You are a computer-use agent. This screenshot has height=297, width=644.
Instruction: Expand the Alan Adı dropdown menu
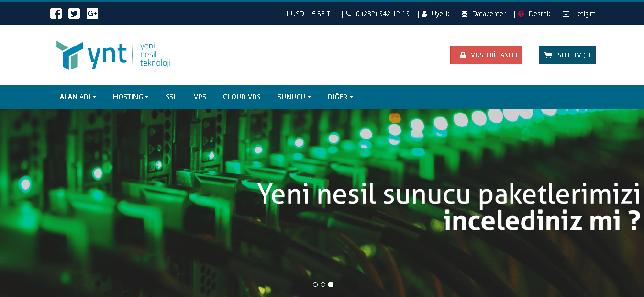78,97
